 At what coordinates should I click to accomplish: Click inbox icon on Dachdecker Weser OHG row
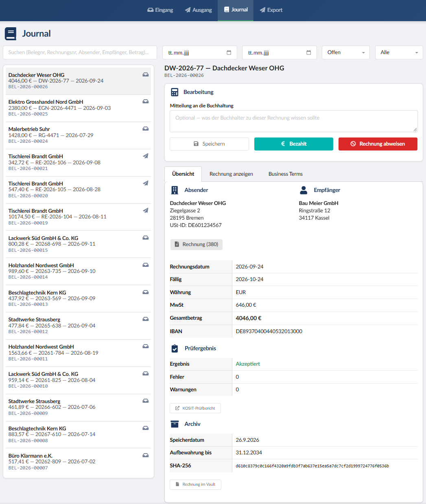pyautogui.click(x=145, y=74)
